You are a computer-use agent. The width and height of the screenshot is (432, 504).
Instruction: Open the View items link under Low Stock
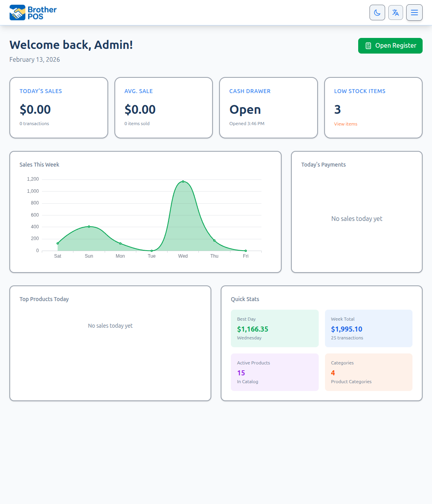click(x=345, y=124)
